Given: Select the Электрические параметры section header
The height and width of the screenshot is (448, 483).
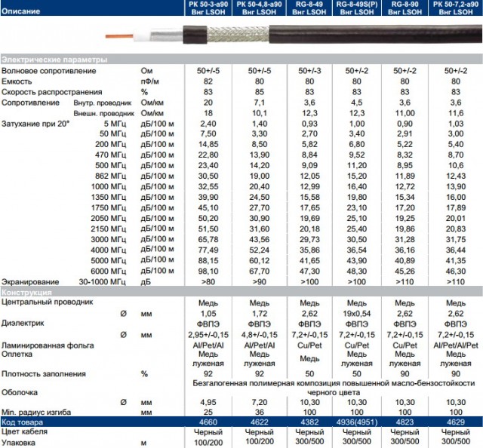Looking at the screenshot, I should tap(54, 59).
